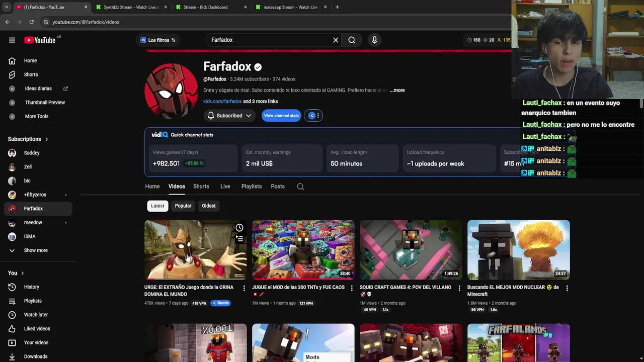The image size is (644, 362).
Task: Open 'and 3 more links'
Action: point(260,102)
